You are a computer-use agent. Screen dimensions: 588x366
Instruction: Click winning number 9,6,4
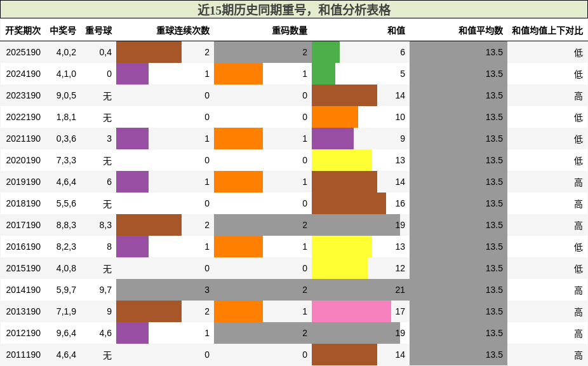pos(67,333)
